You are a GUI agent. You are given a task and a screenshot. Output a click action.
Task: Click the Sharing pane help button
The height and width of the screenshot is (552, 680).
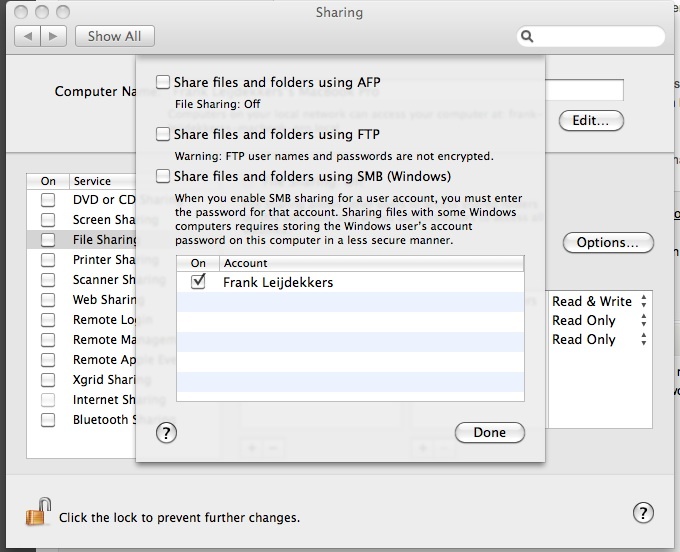pyautogui.click(x=643, y=513)
